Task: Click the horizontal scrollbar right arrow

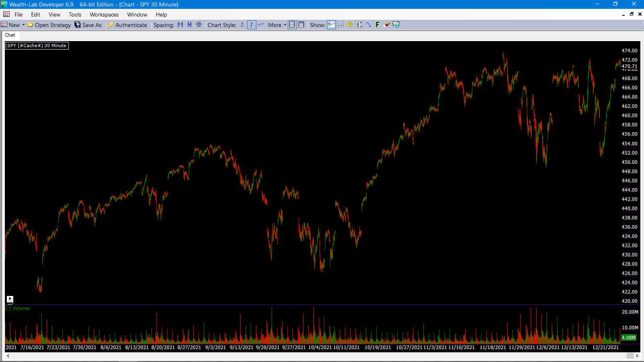Action: coord(637,356)
